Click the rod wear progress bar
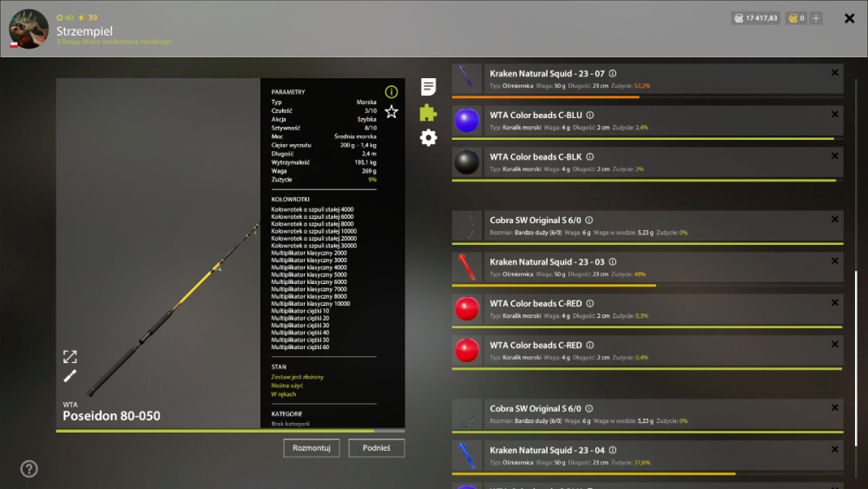Viewport: 868px width, 489px height. pyautogui.click(x=230, y=430)
